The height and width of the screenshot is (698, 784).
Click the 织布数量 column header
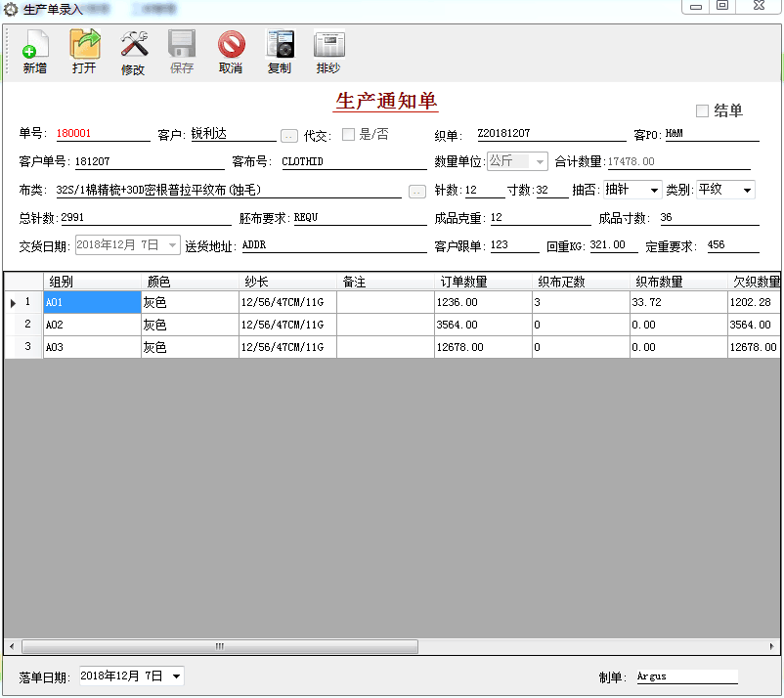[678, 282]
